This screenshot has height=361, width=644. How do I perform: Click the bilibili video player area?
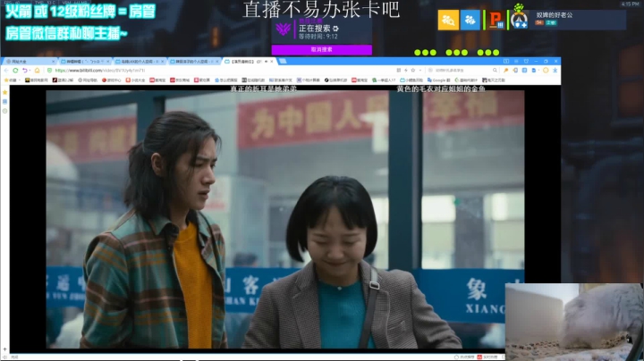point(285,219)
